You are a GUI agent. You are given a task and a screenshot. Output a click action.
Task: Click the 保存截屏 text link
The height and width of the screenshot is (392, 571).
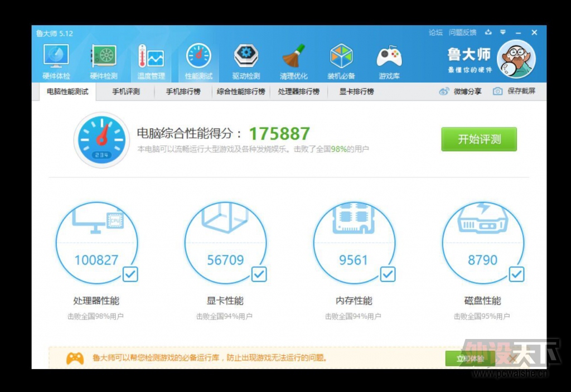click(521, 91)
